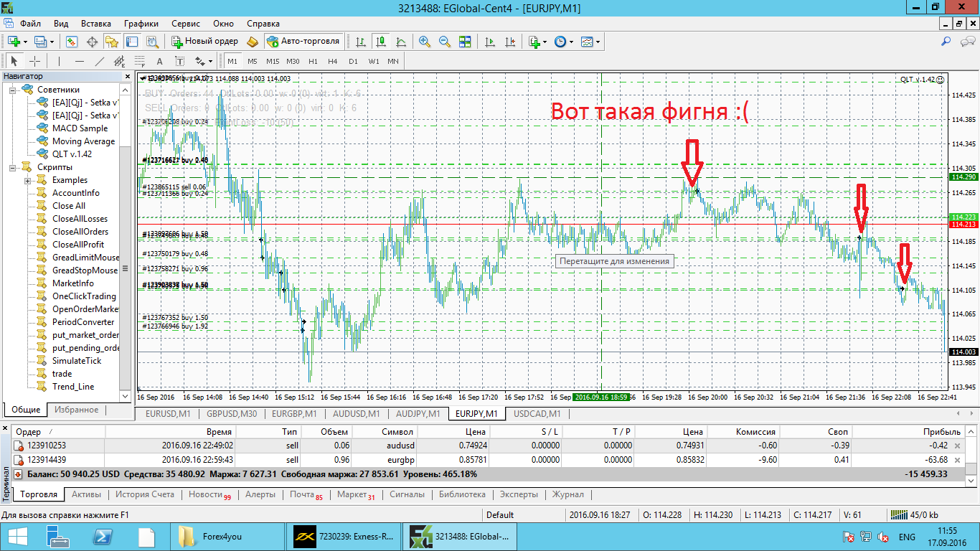Select the M15 timeframe
The width and height of the screenshot is (980, 551).
click(x=273, y=61)
